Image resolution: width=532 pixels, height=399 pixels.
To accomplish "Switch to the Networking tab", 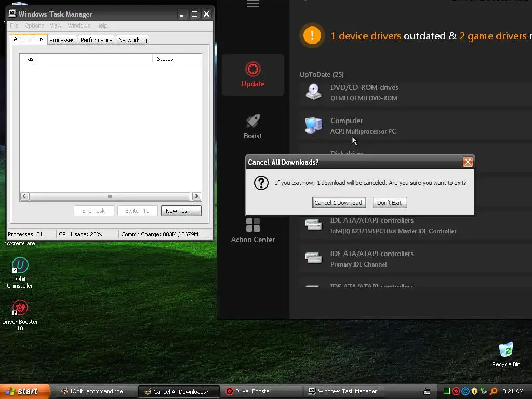I will (132, 40).
